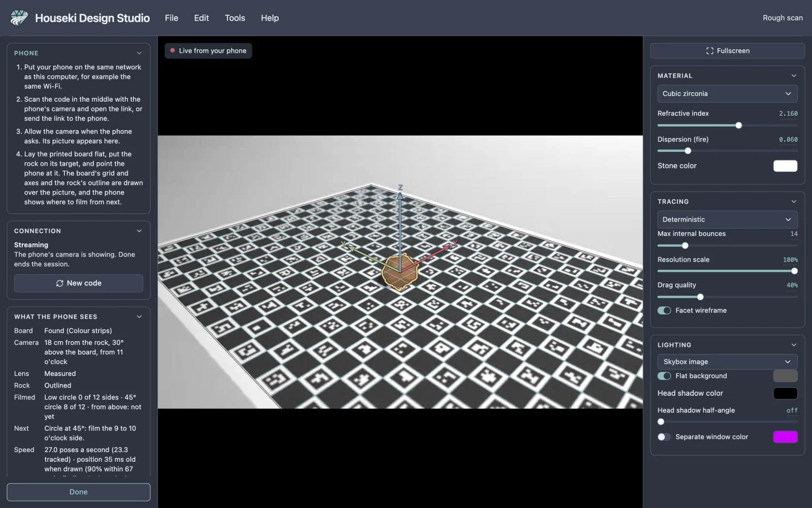Click the Done button

(x=79, y=492)
